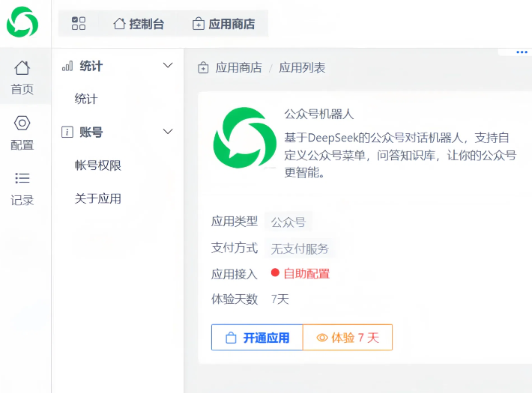Click the 体验 7 天 trial button
This screenshot has width=532, height=393.
point(348,338)
